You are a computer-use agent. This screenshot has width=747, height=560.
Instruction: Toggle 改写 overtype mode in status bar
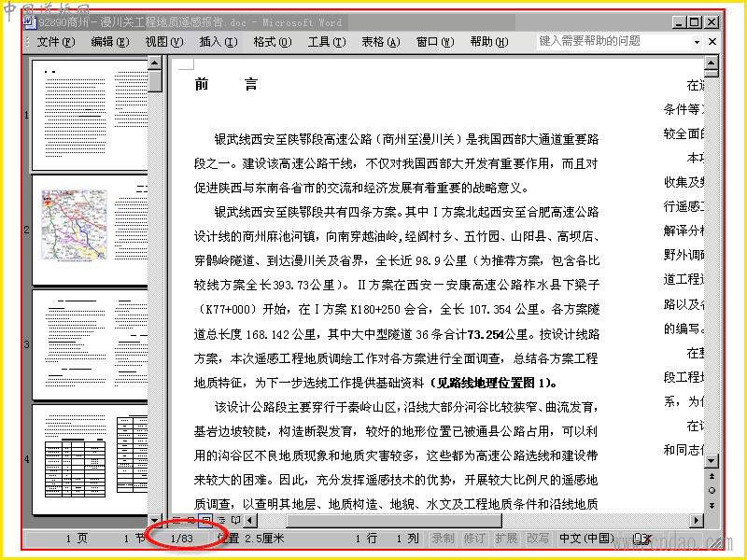[538, 539]
